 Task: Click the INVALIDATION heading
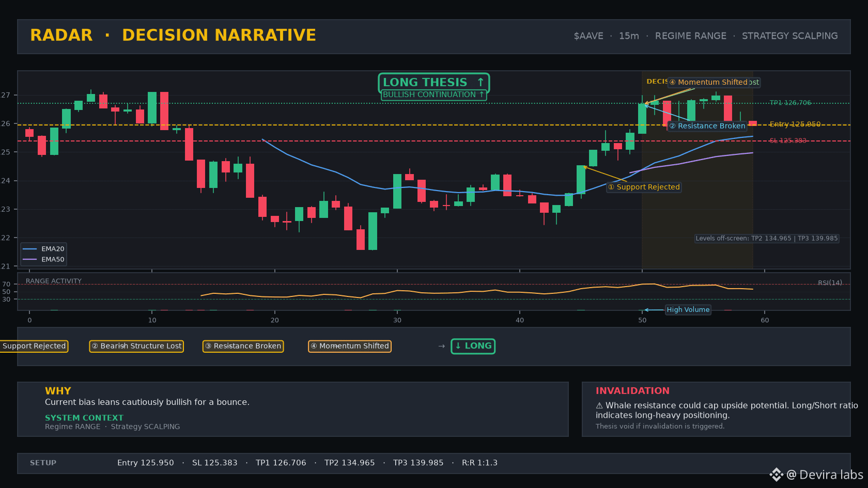coord(632,391)
